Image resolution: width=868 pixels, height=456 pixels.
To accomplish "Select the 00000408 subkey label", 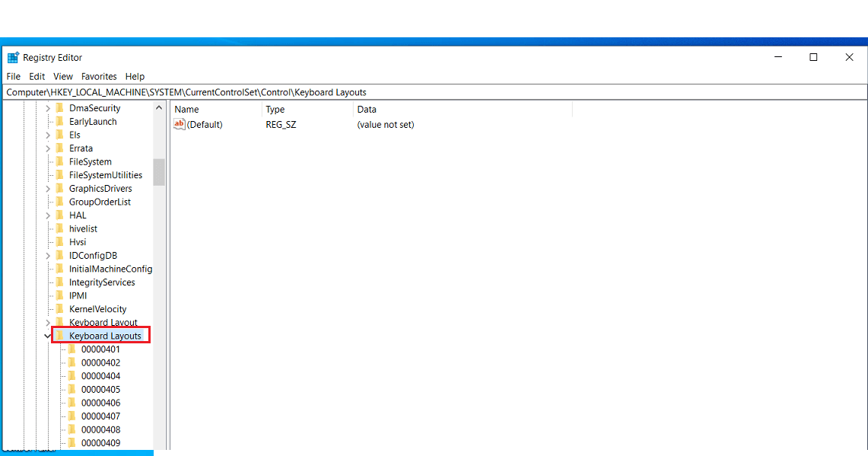I will coord(100,429).
